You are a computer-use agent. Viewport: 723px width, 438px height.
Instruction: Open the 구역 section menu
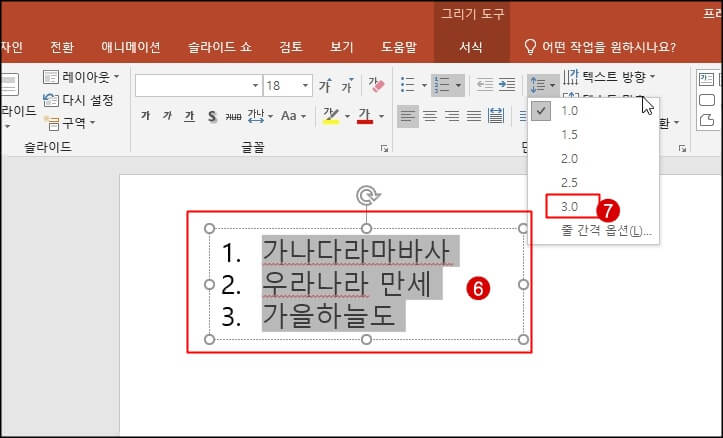pyautogui.click(x=70, y=123)
